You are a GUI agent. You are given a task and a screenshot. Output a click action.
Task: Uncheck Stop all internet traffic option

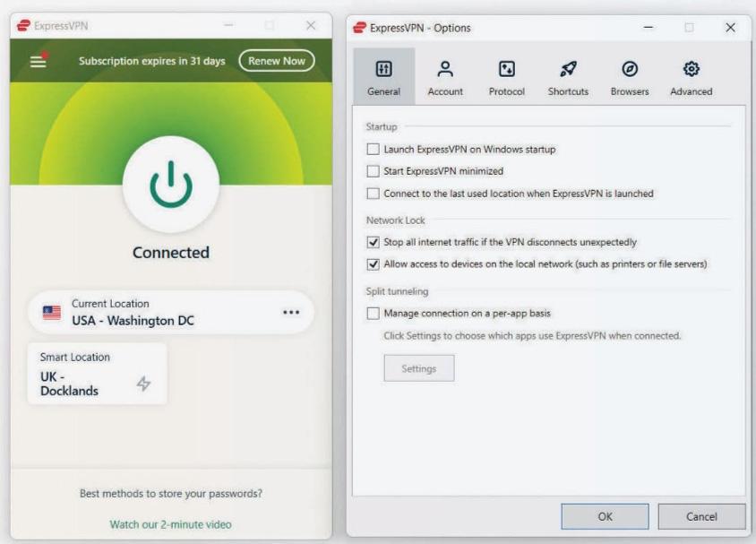coord(374,242)
